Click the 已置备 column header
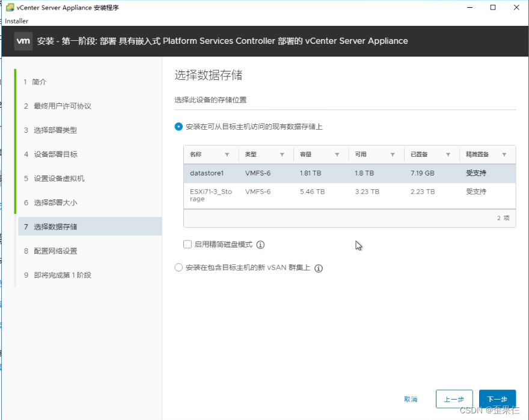529x420 pixels. (x=419, y=154)
